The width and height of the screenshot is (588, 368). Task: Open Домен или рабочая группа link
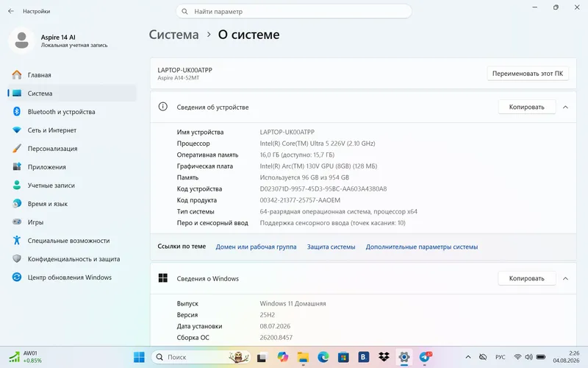coord(256,247)
